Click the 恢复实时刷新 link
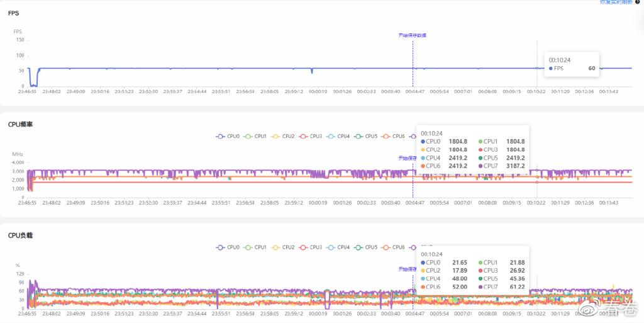The height and width of the screenshot is (323, 644). click(616, 2)
